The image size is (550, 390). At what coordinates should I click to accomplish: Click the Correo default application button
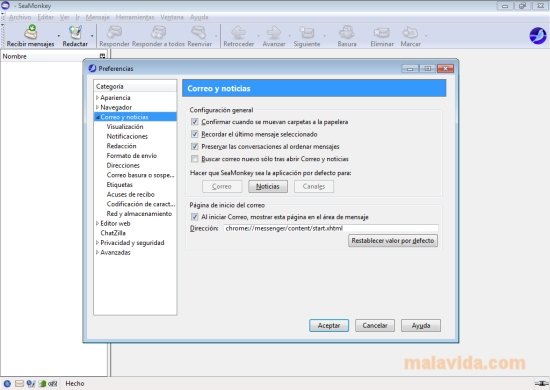coord(222,186)
